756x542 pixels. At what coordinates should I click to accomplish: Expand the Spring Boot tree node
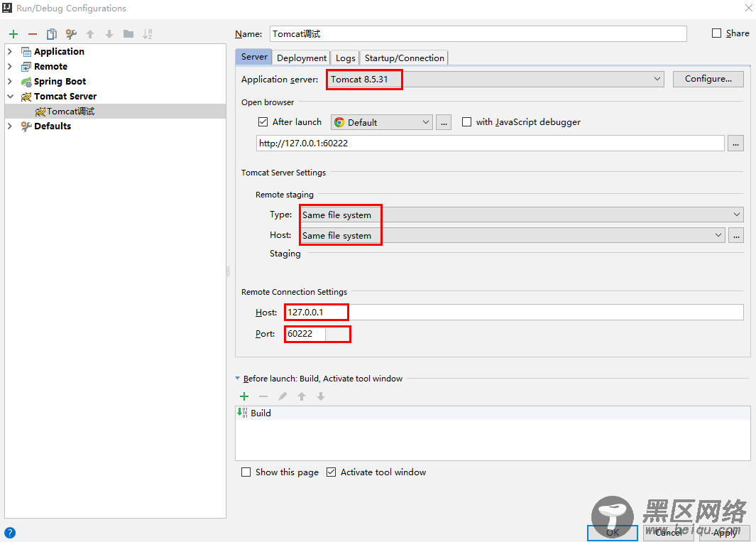(10, 81)
